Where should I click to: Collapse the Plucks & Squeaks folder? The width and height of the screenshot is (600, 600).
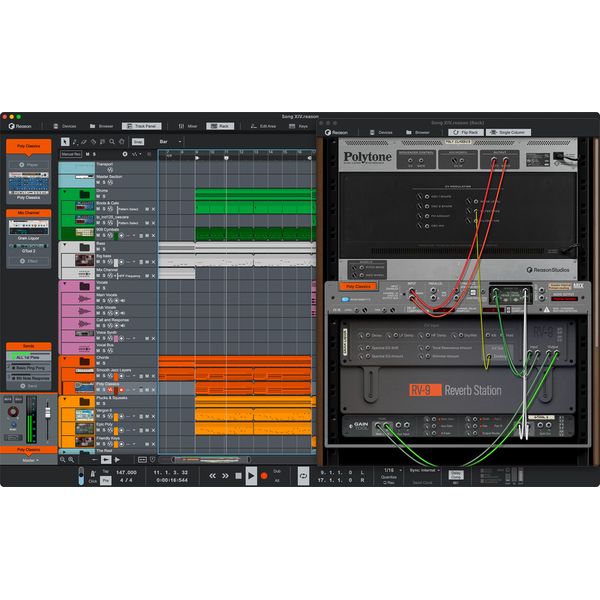click(65, 399)
